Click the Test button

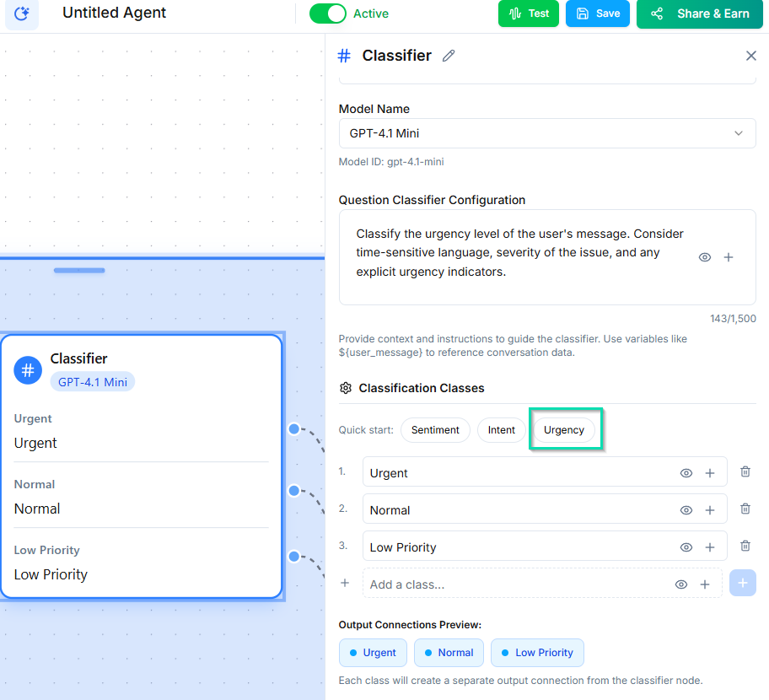[x=529, y=13]
